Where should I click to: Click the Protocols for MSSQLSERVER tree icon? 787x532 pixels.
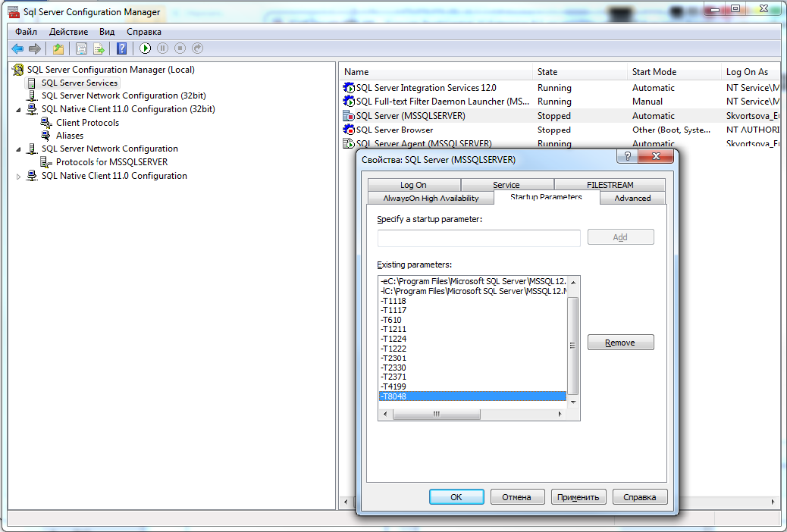(x=46, y=162)
